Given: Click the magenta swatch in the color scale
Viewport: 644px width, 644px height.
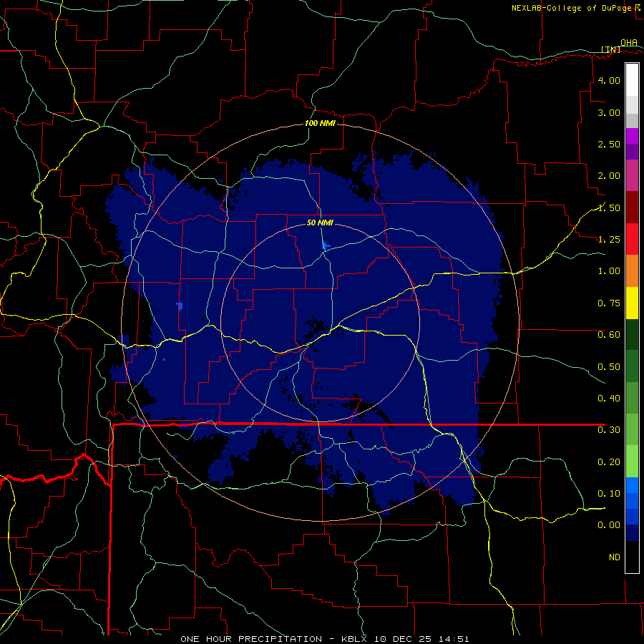Looking at the screenshot, I should 632,136.
